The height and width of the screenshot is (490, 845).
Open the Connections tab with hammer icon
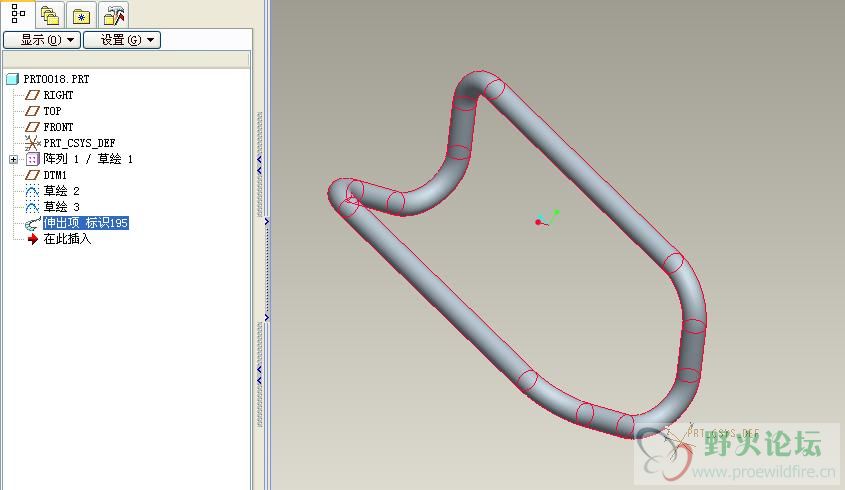point(114,15)
